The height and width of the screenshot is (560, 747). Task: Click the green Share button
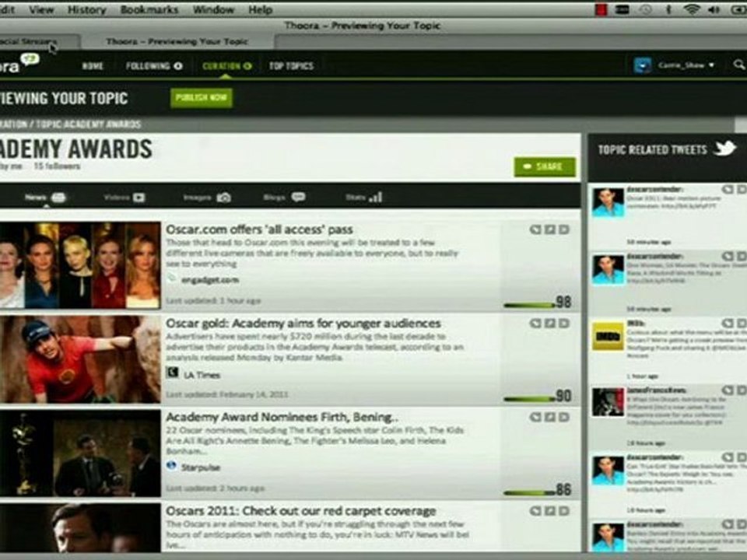(x=545, y=166)
